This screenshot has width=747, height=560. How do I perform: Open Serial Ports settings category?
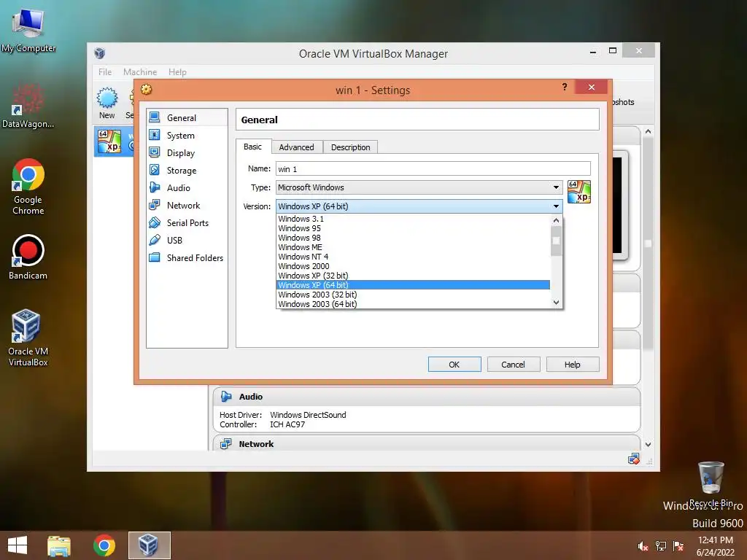tap(187, 223)
